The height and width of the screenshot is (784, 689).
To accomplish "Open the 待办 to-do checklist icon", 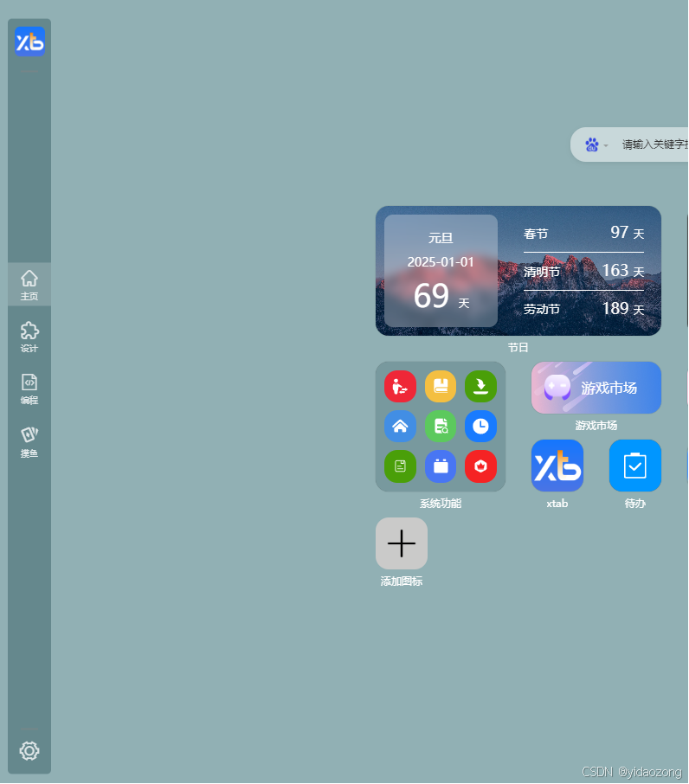I will click(635, 466).
